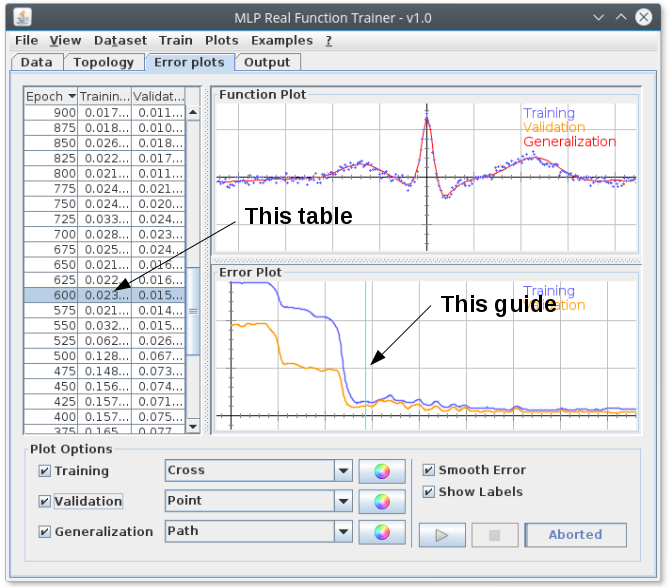
Task: Click the Validat... column header
Action: pyautogui.click(x=158, y=96)
